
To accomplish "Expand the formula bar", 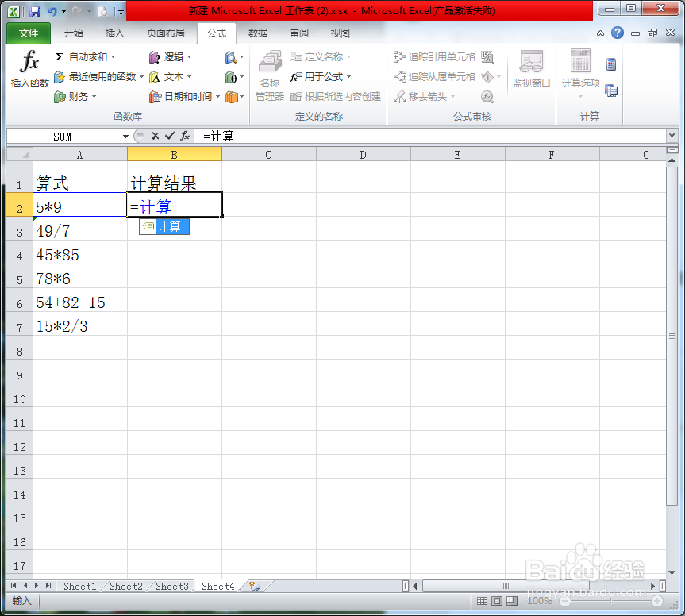I will (x=672, y=136).
